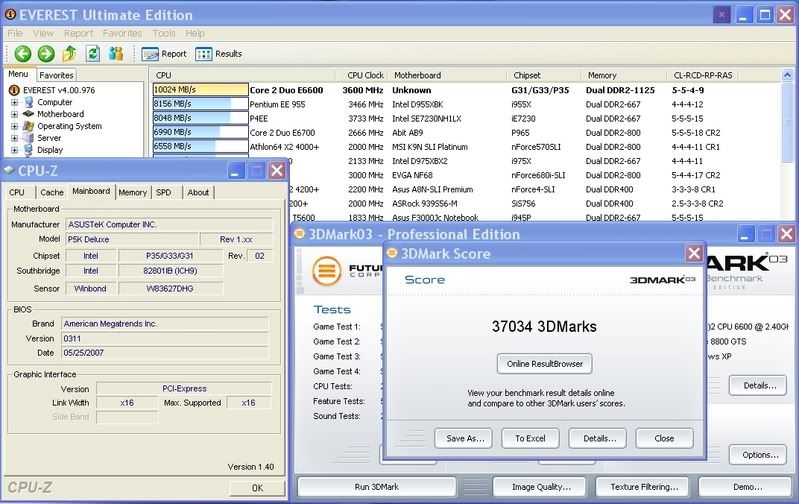Image resolution: width=799 pixels, height=504 pixels.
Task: Expand the Operating System tree node
Action: click(x=14, y=126)
